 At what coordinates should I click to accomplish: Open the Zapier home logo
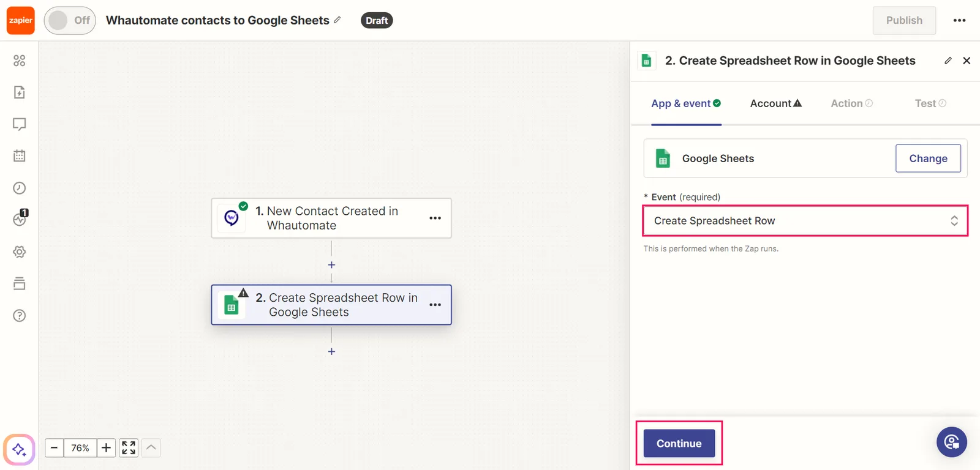21,20
